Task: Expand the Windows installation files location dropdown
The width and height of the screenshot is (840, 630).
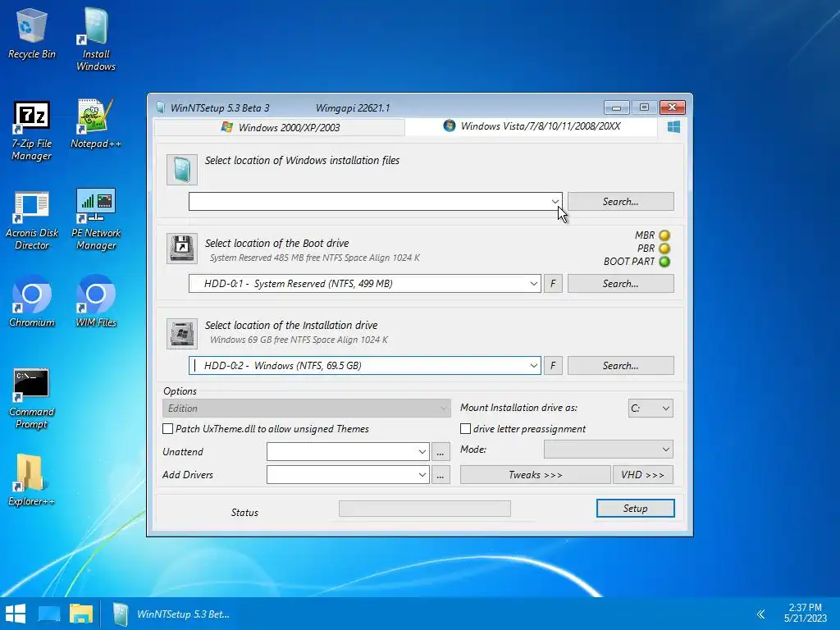Action: tap(555, 202)
